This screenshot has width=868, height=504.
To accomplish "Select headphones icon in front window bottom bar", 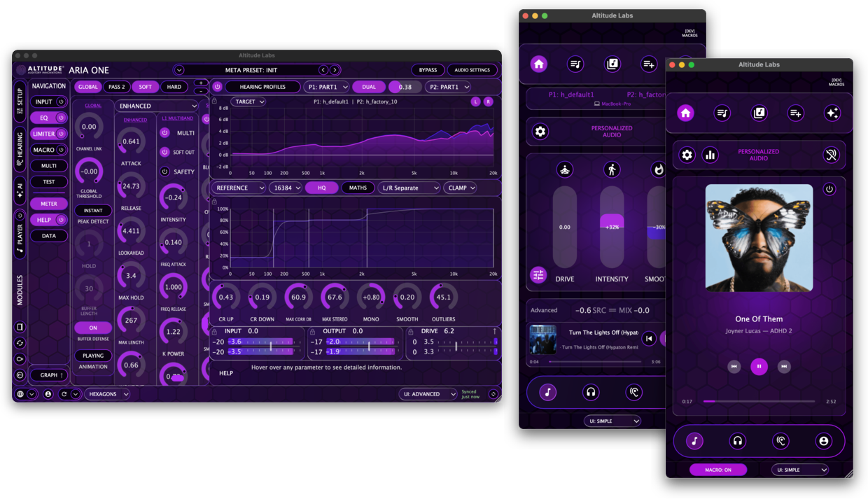I will tap(737, 441).
